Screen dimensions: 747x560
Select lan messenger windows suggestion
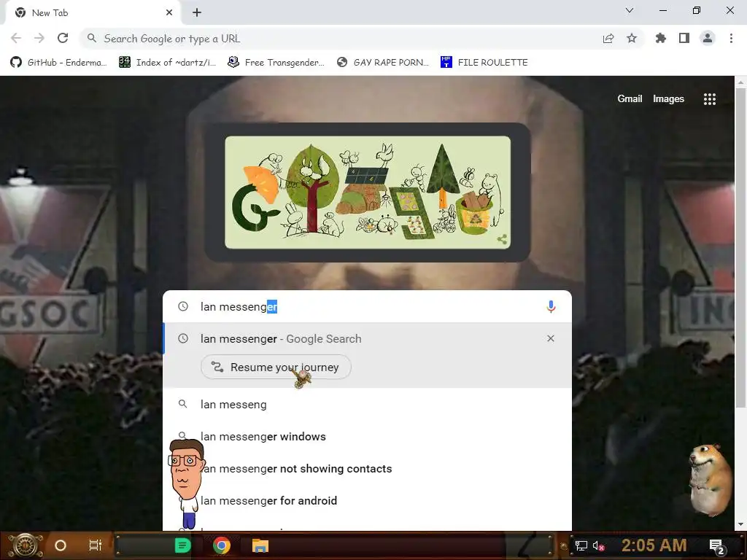(x=367, y=436)
